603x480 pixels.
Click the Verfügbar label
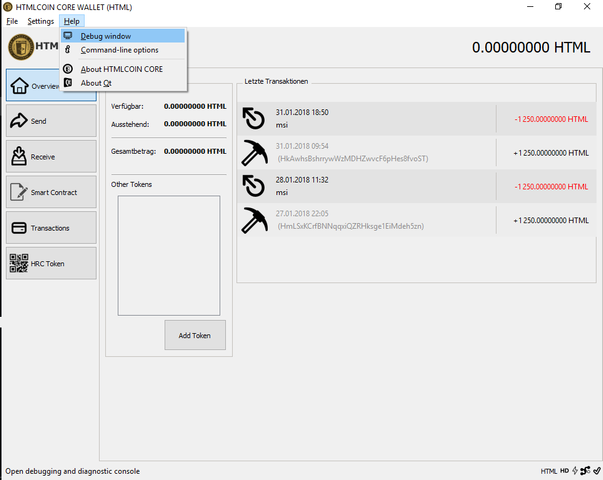click(x=127, y=107)
